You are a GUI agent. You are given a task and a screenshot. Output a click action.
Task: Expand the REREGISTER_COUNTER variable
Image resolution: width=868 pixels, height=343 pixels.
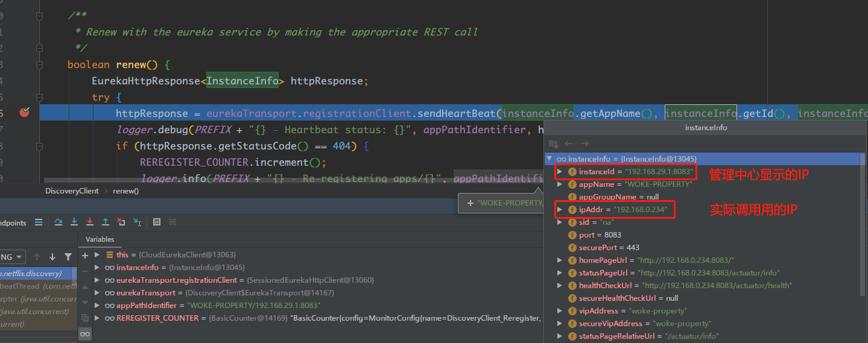pos(97,318)
